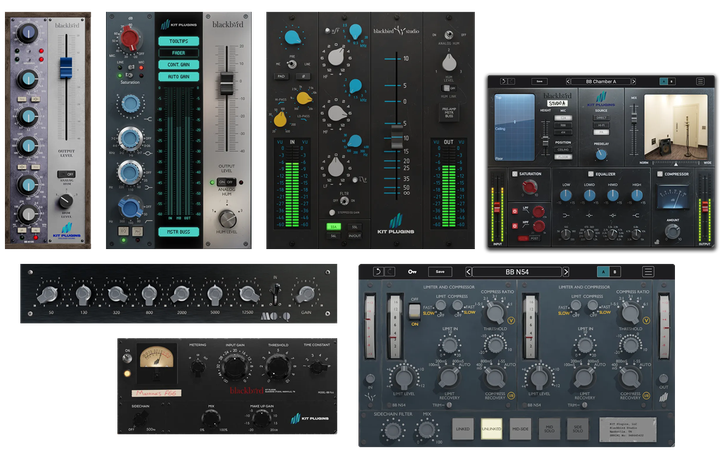Enable the Compressor section in BB Chamber A
The width and height of the screenshot is (720, 458).
click(660, 174)
